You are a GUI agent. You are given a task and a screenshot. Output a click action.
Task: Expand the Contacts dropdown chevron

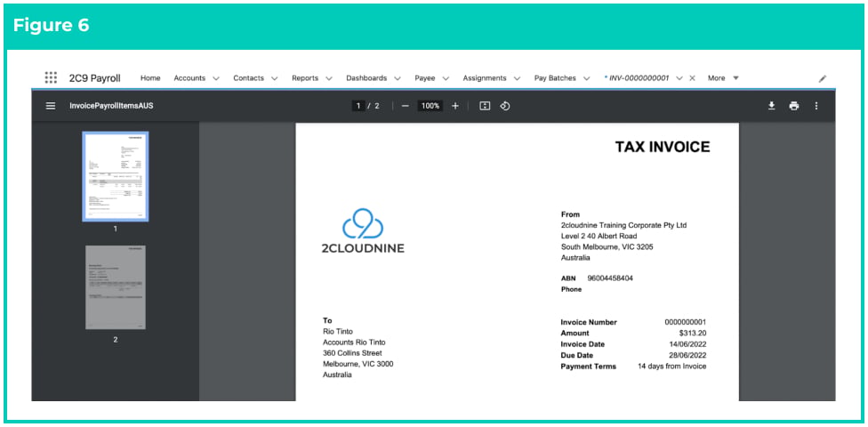274,78
